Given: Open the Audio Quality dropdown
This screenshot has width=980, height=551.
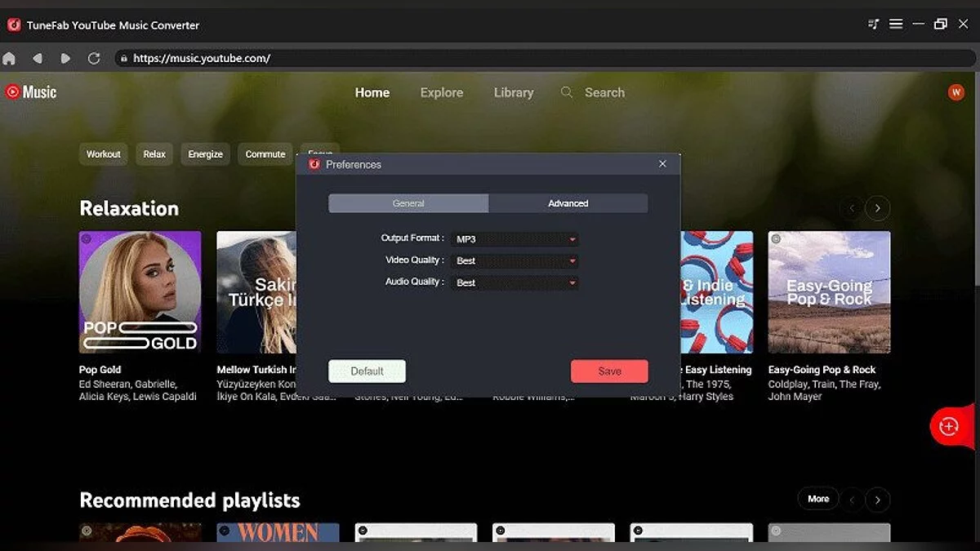Looking at the screenshot, I should point(516,282).
